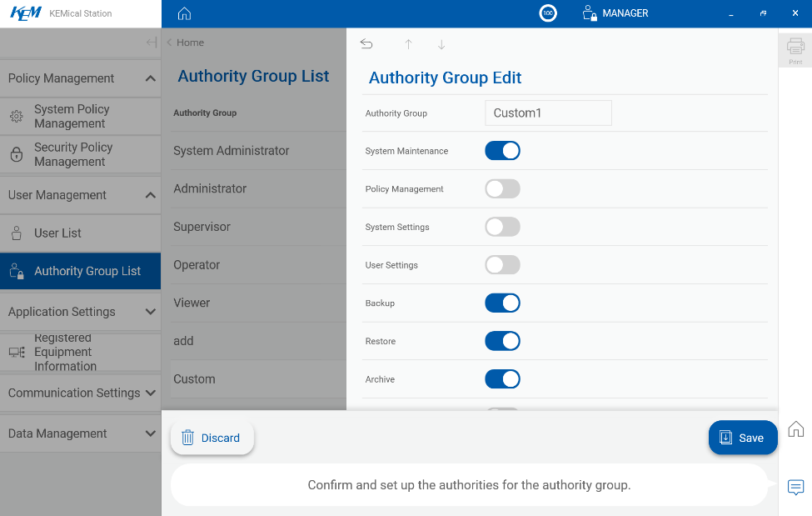Image resolution: width=812 pixels, height=516 pixels.
Task: Click the Print icon
Action: 795,50
